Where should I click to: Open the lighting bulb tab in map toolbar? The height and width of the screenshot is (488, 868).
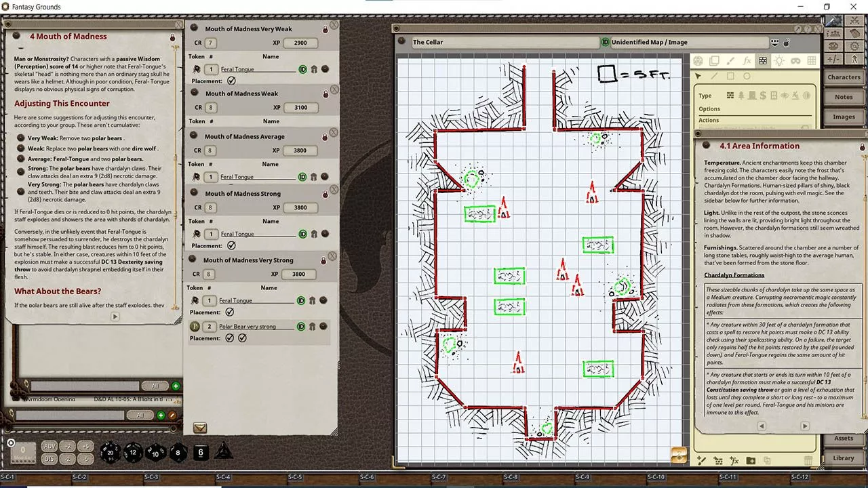click(x=779, y=61)
